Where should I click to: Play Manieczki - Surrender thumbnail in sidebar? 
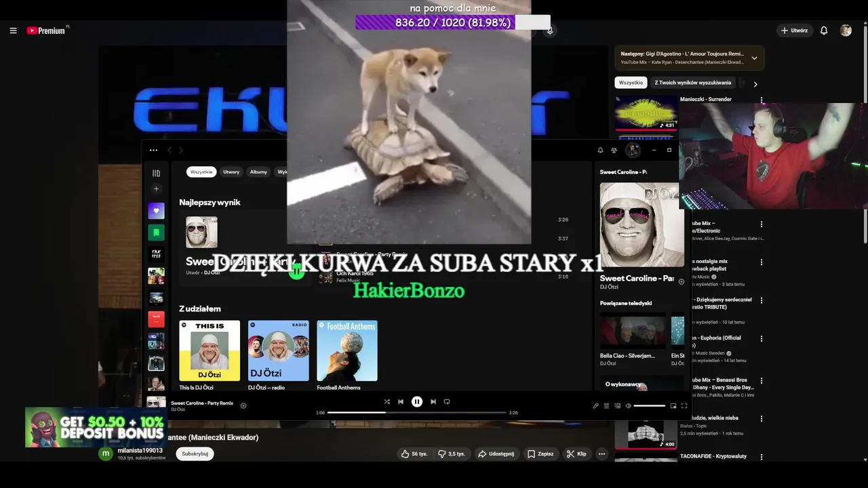pos(646,113)
